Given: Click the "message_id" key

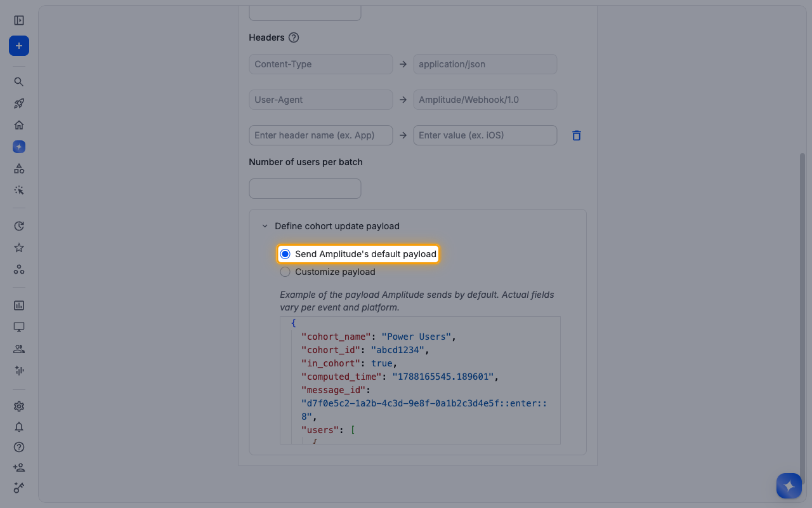Looking at the screenshot, I should [334, 390].
